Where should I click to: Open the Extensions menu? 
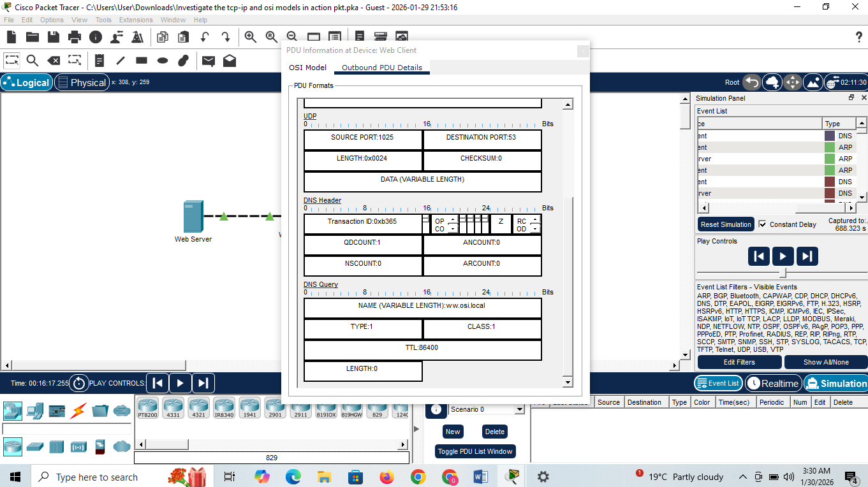pyautogui.click(x=136, y=20)
